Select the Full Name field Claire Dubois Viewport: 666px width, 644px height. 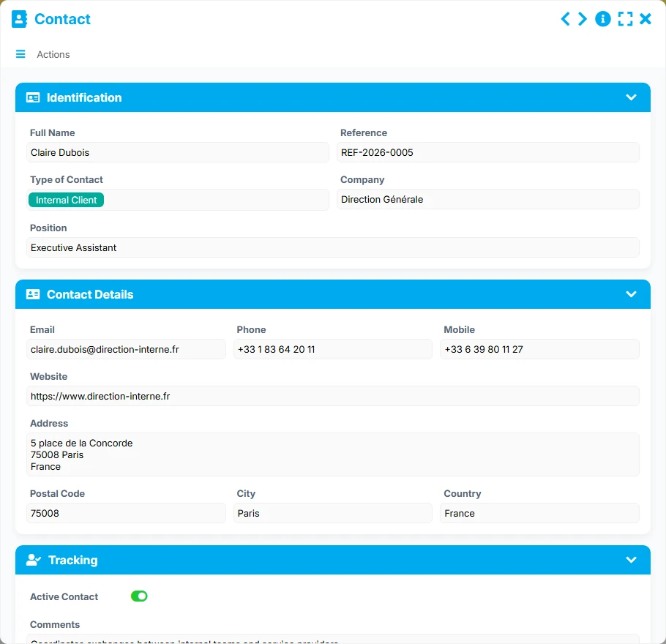point(178,152)
